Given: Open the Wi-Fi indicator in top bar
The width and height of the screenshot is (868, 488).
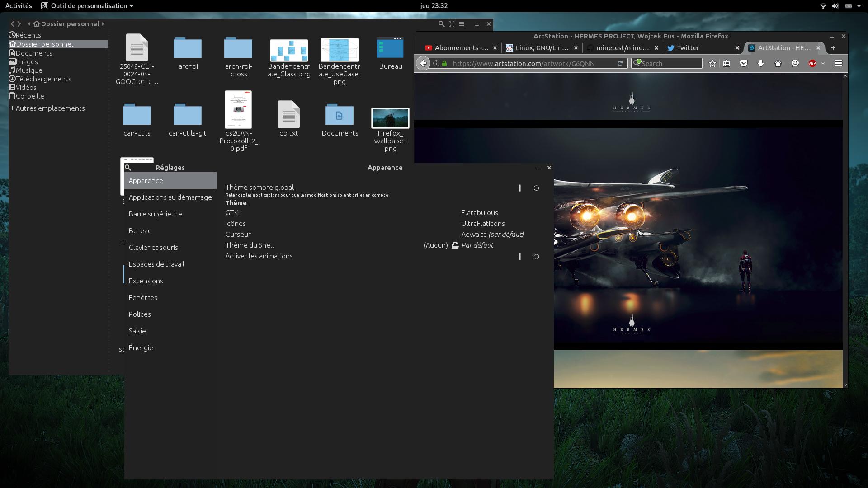Looking at the screenshot, I should coord(823,6).
